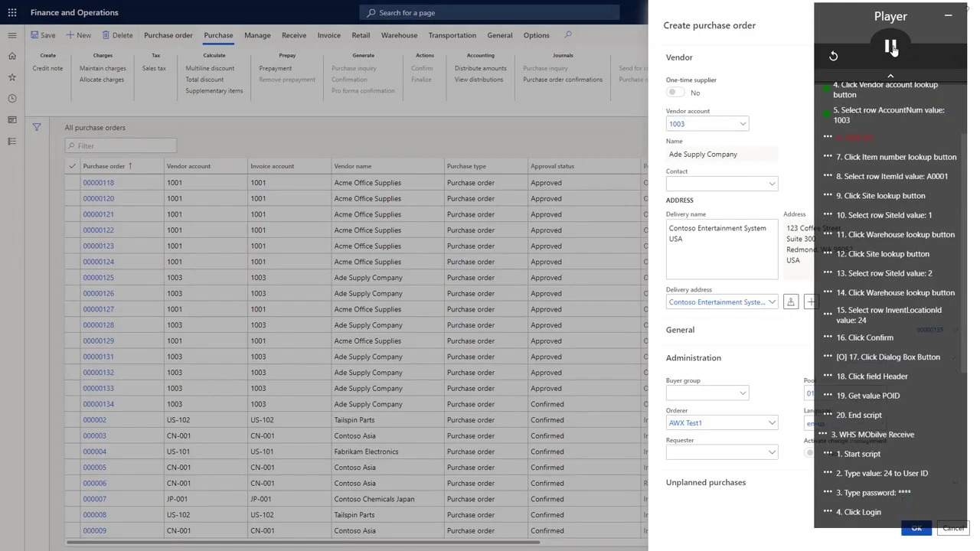Toggle the One-time supplier switch
The height and width of the screenshot is (551, 980).
[x=675, y=93]
